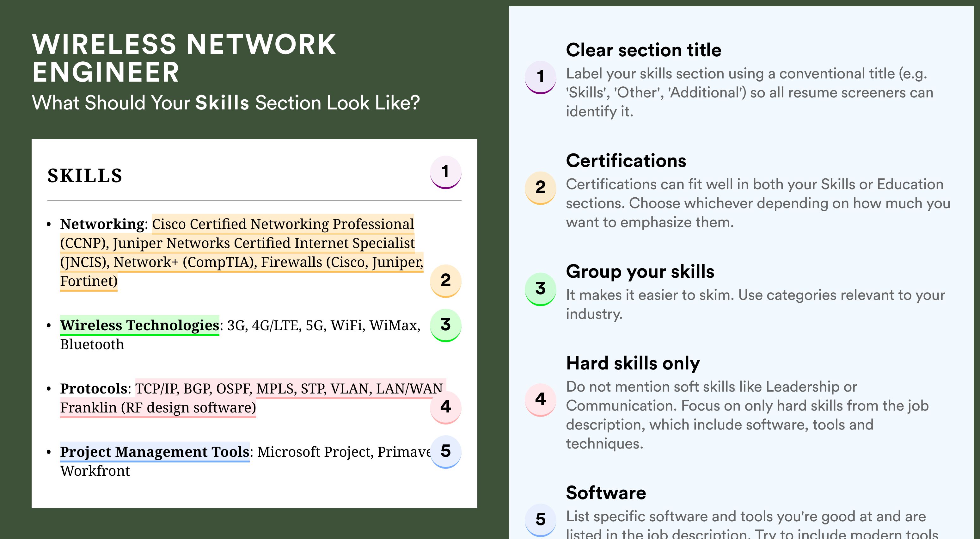Click the green 3 badge beside Wireless Technologies

[x=445, y=325]
